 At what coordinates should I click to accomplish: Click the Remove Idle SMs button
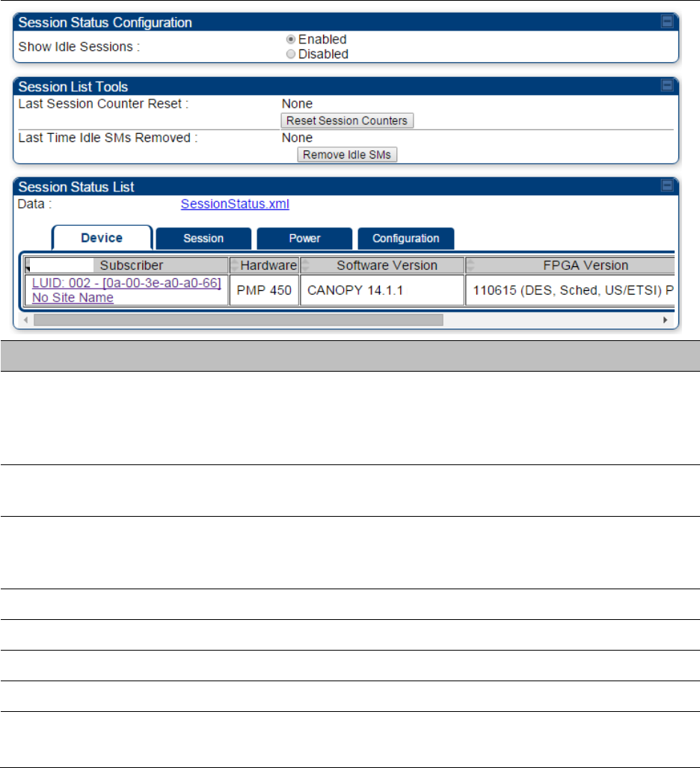click(347, 155)
